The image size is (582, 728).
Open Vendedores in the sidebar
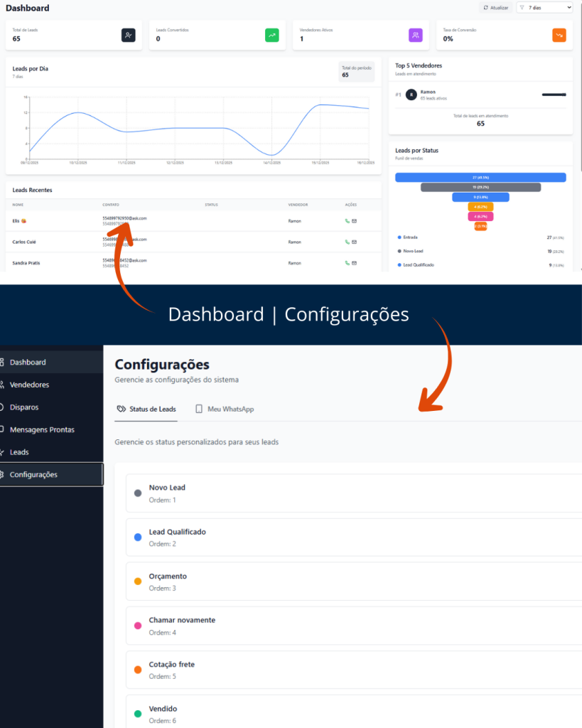tap(29, 385)
